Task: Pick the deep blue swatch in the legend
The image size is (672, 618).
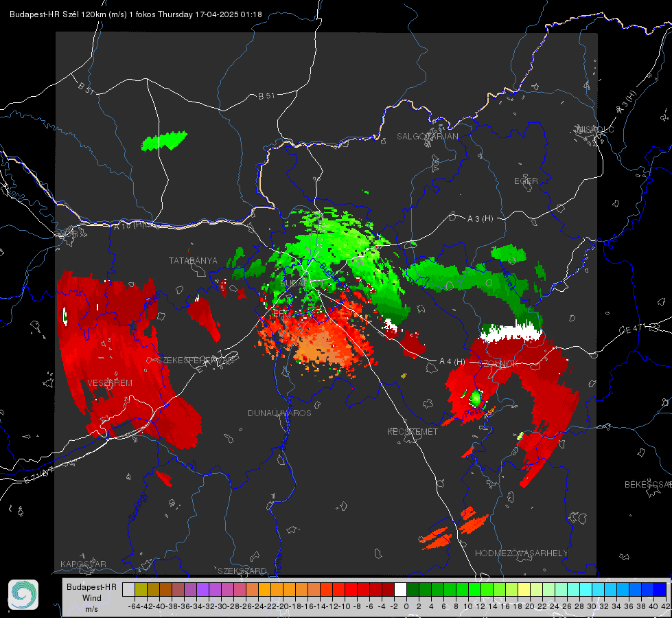Action: pyautogui.click(x=660, y=589)
